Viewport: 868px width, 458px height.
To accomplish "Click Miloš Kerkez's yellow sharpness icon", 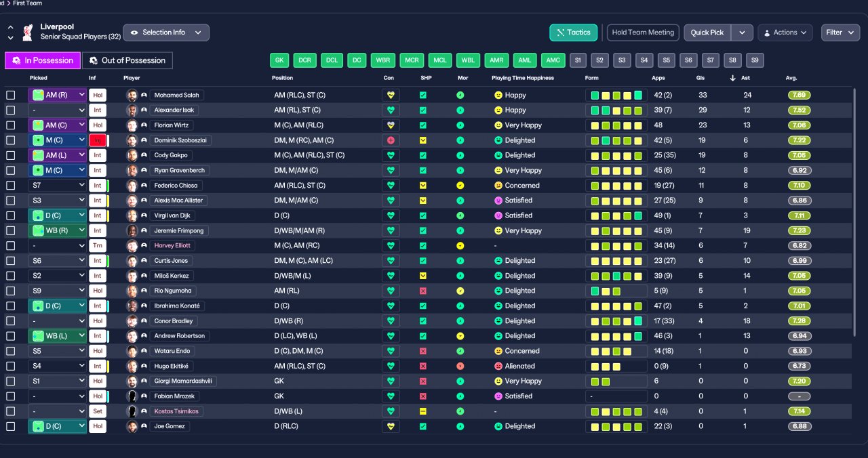I will 423,276.
